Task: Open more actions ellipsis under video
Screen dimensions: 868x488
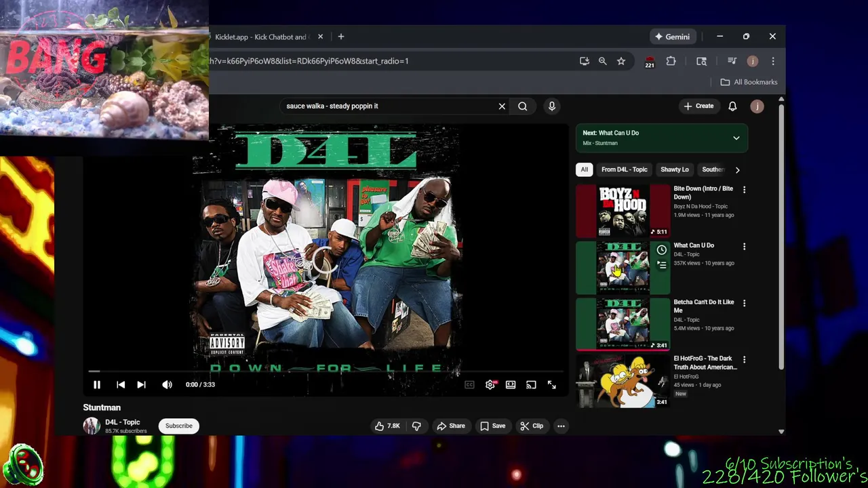Action: (561, 426)
